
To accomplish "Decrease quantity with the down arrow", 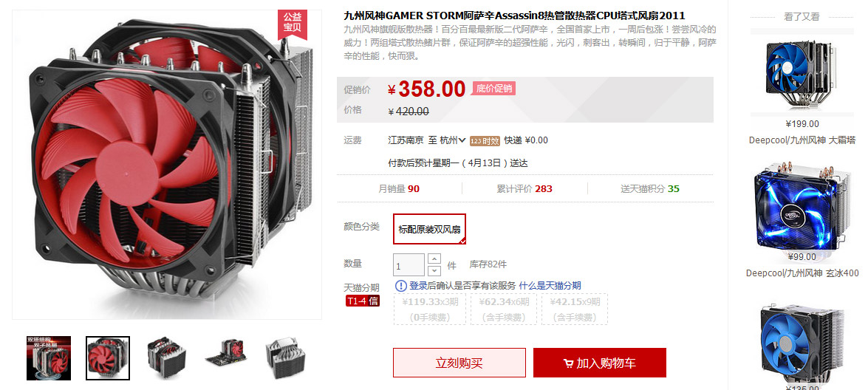I will click(x=434, y=270).
